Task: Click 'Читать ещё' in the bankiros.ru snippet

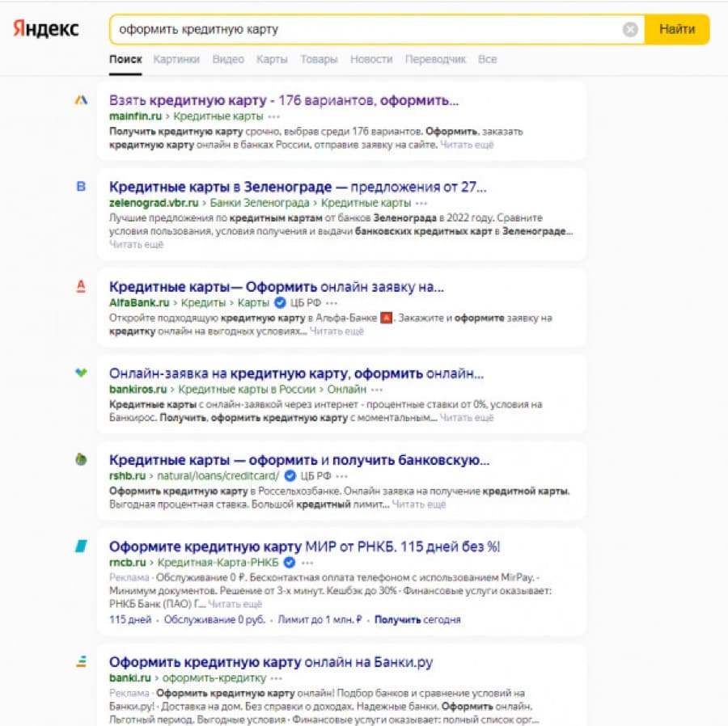Action: pyautogui.click(x=466, y=417)
